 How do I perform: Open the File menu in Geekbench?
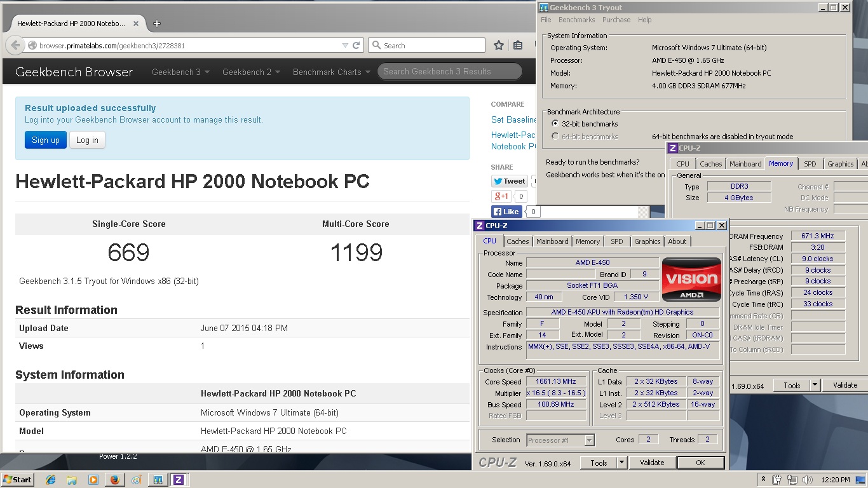(546, 20)
